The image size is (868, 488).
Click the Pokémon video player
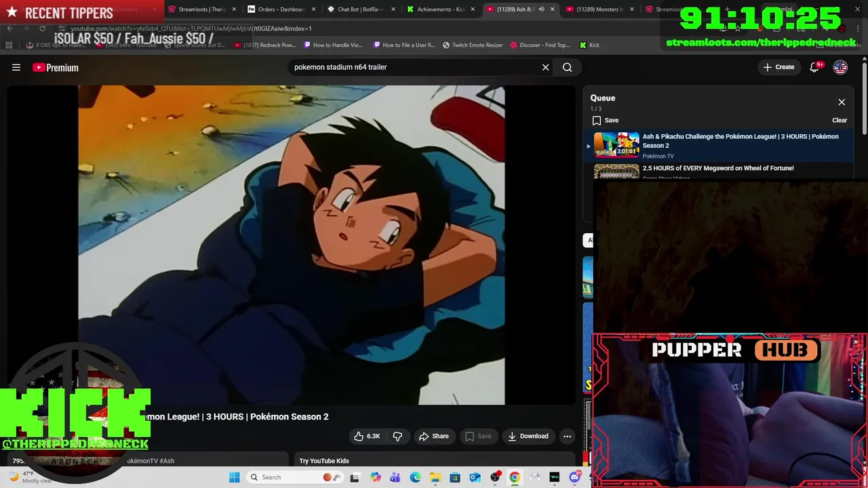[292, 245]
